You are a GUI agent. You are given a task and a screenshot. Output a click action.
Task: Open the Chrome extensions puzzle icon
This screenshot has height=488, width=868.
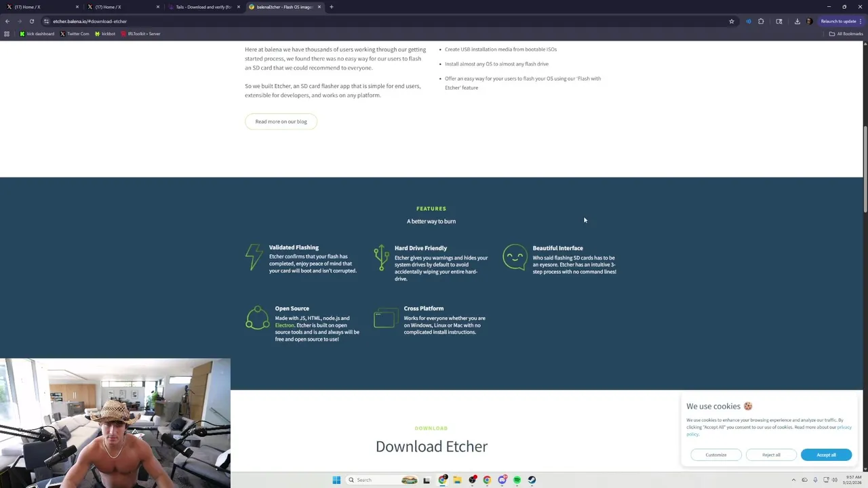coord(761,21)
